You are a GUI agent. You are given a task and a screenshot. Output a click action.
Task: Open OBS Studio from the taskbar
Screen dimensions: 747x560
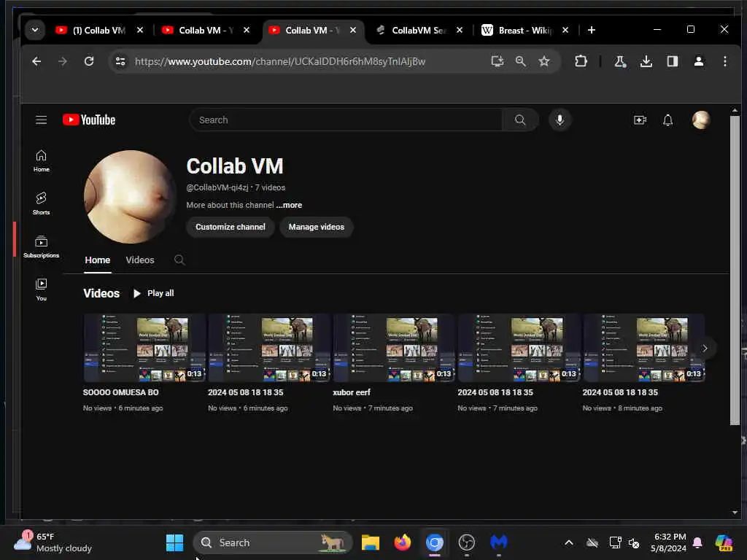466,542
